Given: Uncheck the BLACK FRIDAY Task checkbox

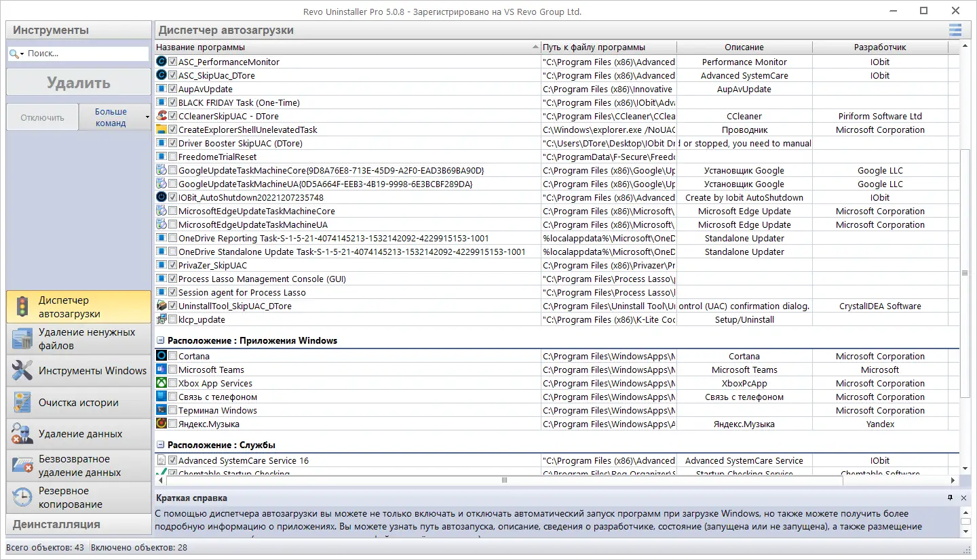Looking at the screenshot, I should tap(173, 102).
